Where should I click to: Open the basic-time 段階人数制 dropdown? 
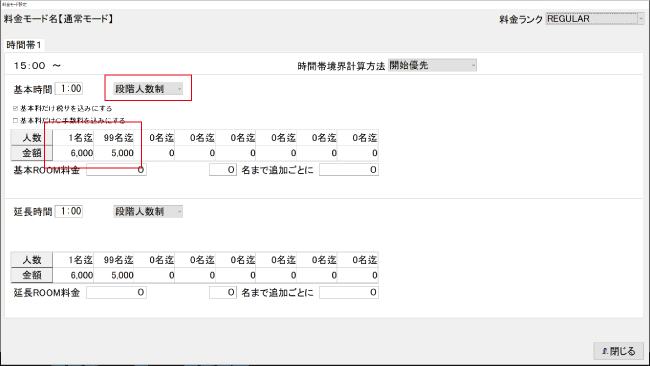click(x=148, y=89)
